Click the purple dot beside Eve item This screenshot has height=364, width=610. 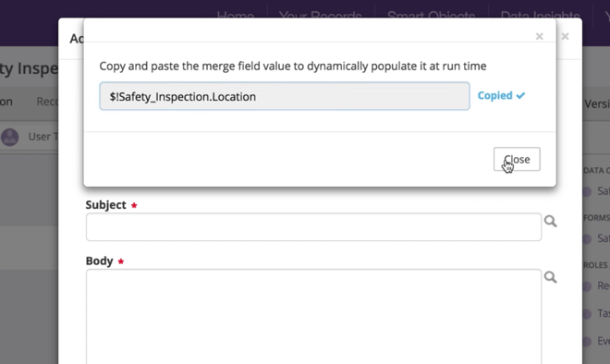pyautogui.click(x=587, y=341)
